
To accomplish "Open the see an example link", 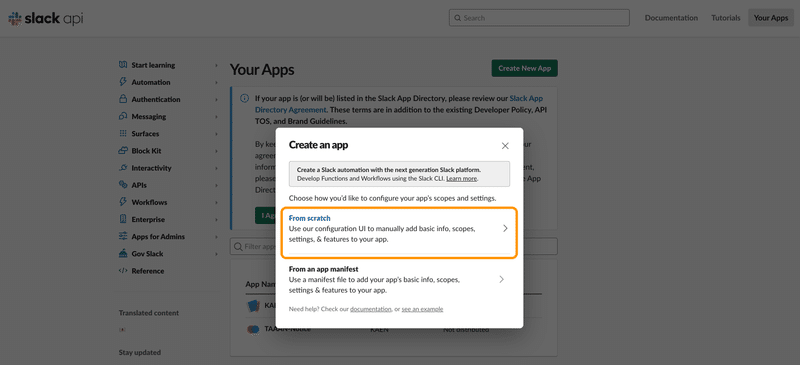I will (422, 309).
